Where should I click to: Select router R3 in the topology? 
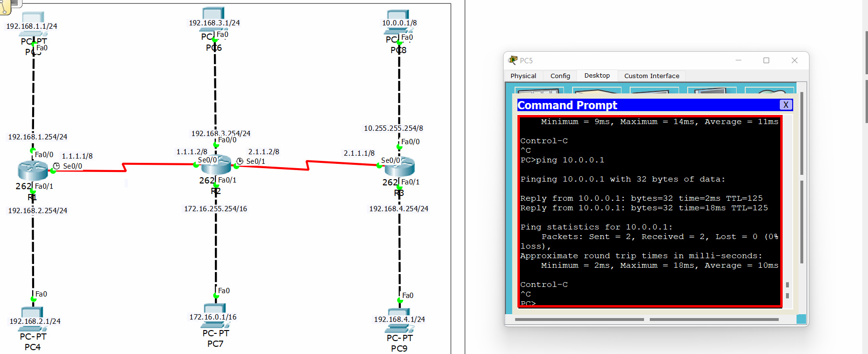[x=399, y=167]
